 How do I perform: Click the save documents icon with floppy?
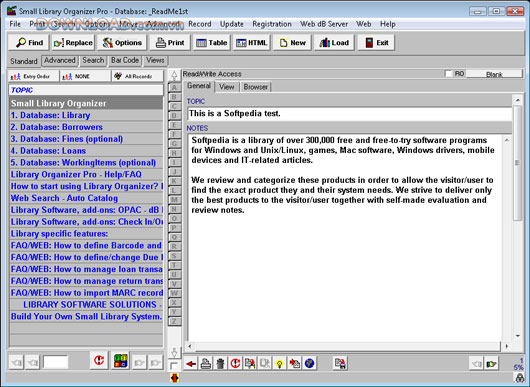coord(340,364)
